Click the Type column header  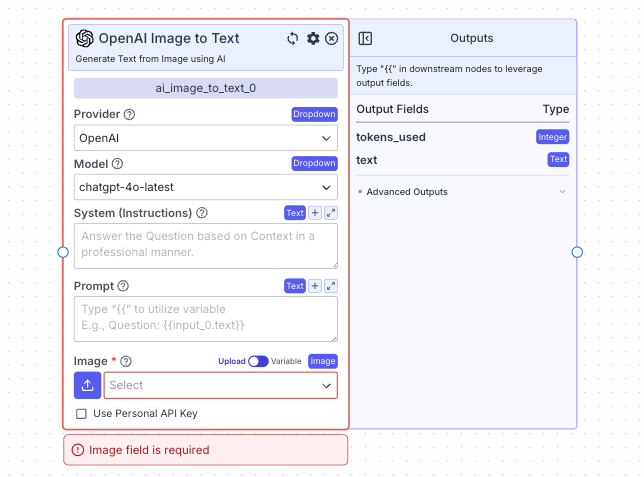(556, 109)
